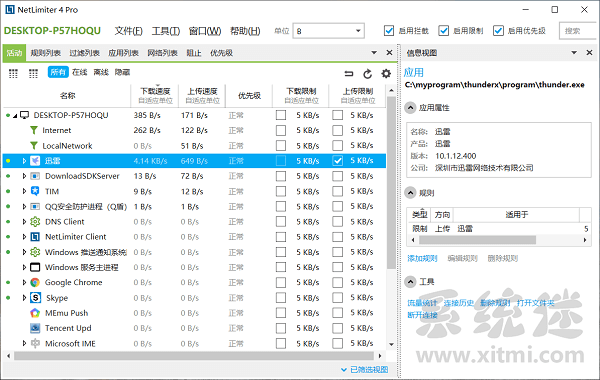Open settings gear in activity toolbar
This screenshot has height=380, width=600.
(386, 73)
